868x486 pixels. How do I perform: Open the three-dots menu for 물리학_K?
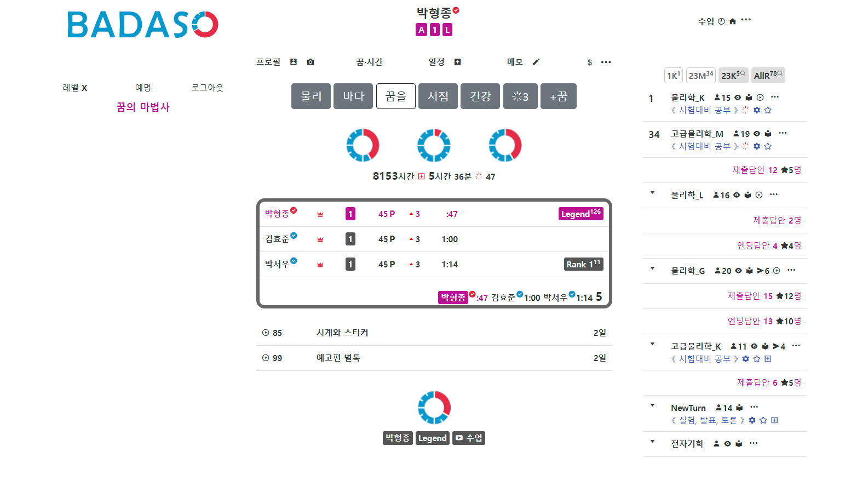775,97
